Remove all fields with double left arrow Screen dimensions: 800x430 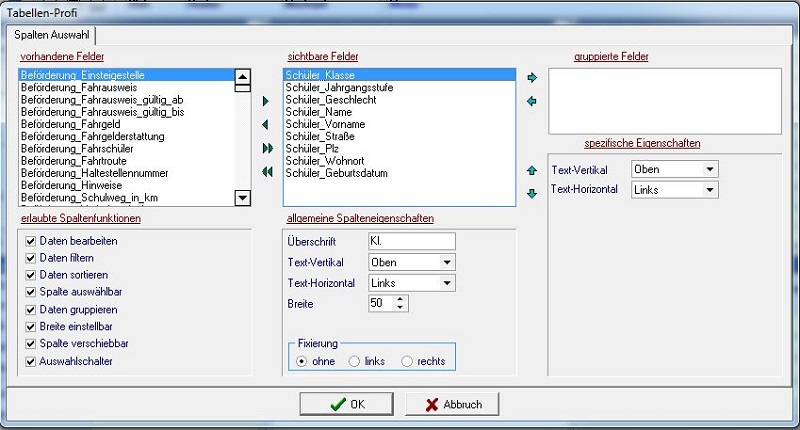tap(267, 172)
